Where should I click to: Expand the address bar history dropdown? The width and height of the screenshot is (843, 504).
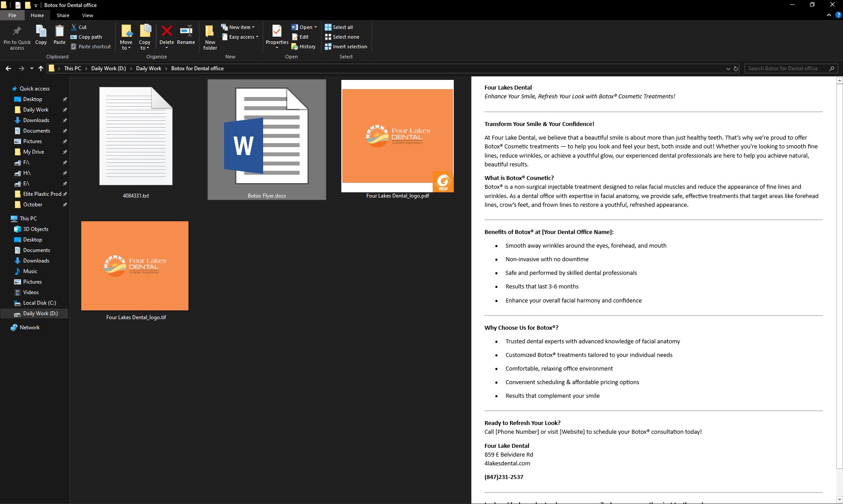[x=728, y=68]
